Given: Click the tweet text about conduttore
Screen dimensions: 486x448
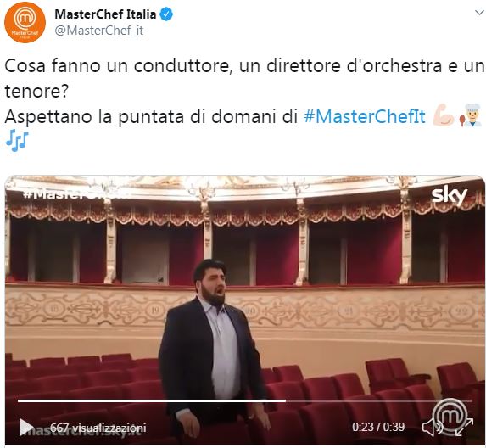Looking at the screenshot, I should click(x=244, y=78).
